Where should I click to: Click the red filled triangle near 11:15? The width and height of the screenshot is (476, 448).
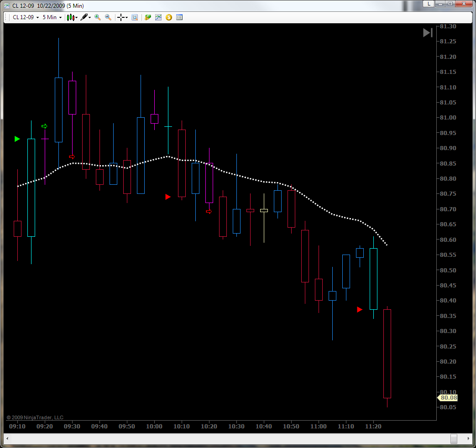coord(360,310)
